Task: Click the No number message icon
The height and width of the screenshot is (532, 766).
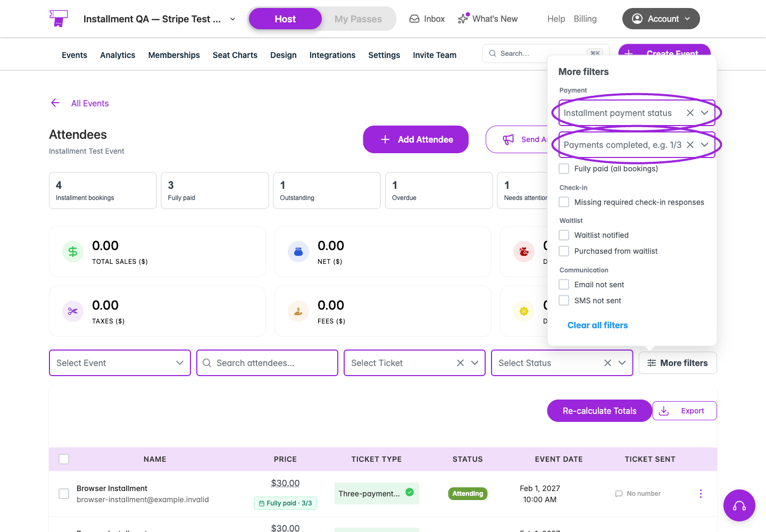Action: click(619, 494)
